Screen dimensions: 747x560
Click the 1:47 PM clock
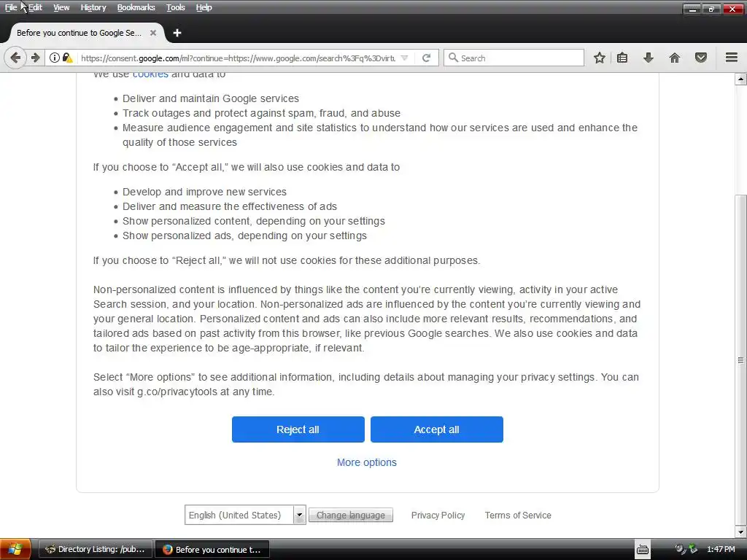tap(721, 550)
